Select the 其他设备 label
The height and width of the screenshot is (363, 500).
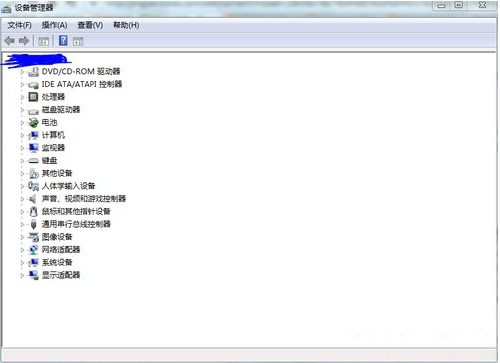(57, 173)
